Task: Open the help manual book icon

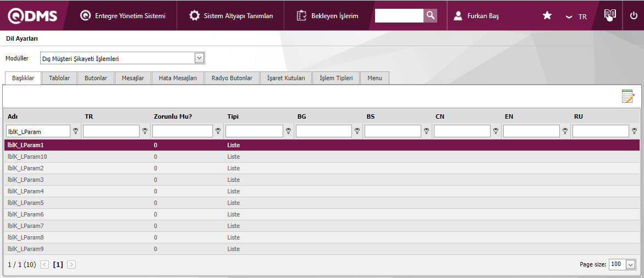Action: (609, 15)
